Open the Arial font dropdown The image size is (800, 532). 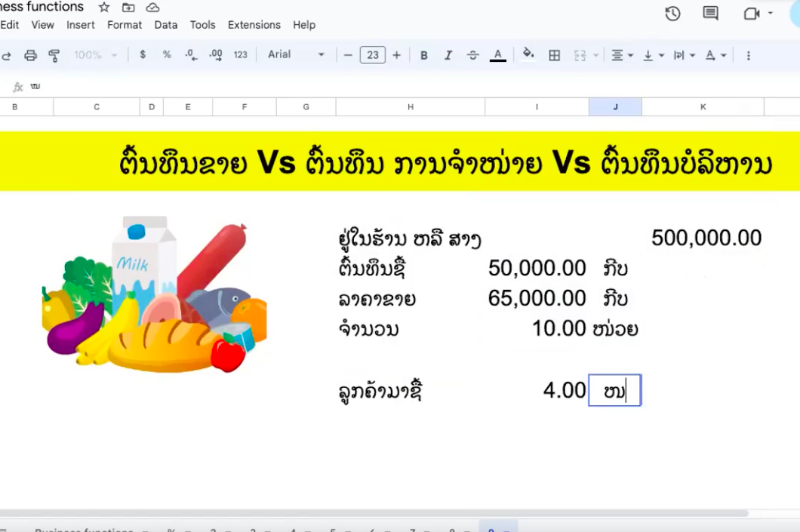tap(296, 54)
